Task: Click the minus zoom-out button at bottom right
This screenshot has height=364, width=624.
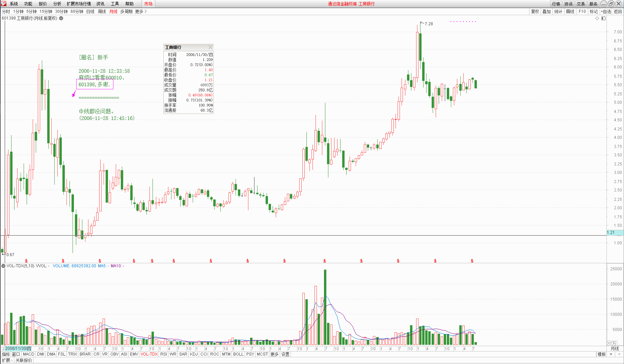Action: pos(619,354)
